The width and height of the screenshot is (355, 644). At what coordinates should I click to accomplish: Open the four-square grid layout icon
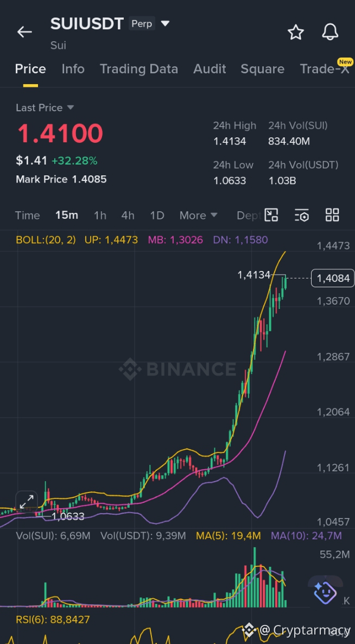tap(332, 215)
